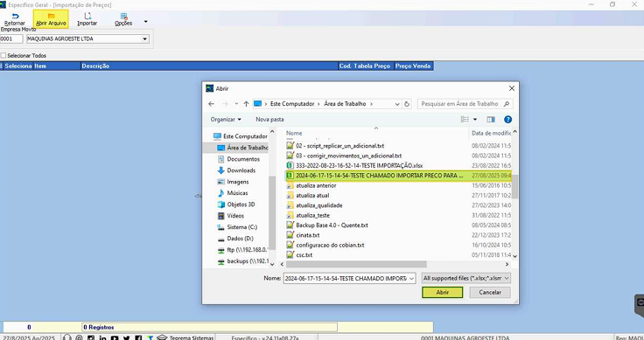This screenshot has height=340, width=644.
Task: Open the backups network drive
Action: pos(242,261)
